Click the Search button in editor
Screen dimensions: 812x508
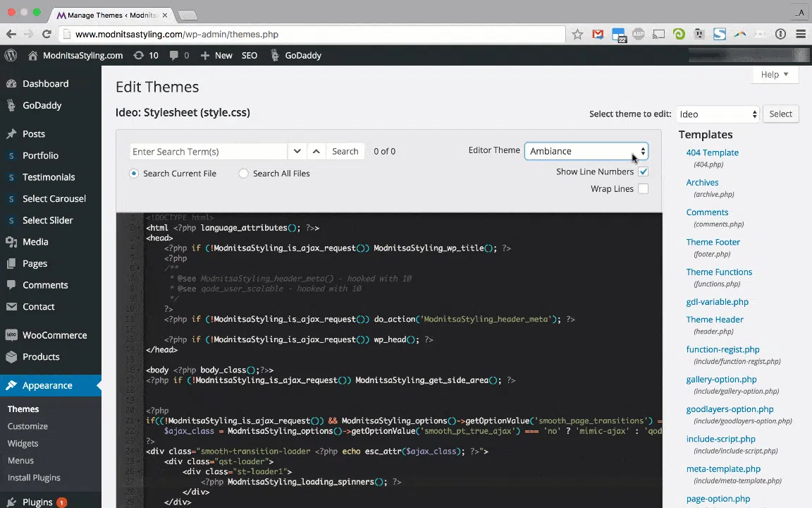pos(345,152)
